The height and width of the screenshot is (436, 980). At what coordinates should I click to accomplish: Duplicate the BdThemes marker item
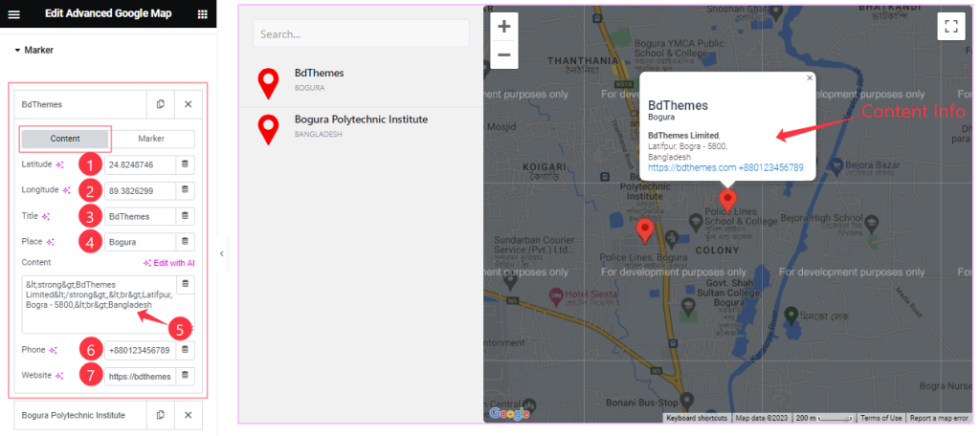coord(161,104)
